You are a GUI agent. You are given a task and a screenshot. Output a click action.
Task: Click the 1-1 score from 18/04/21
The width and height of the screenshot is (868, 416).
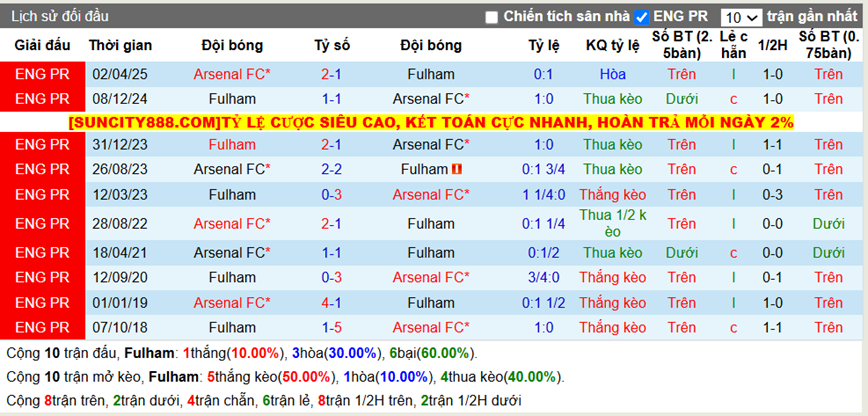click(x=332, y=252)
